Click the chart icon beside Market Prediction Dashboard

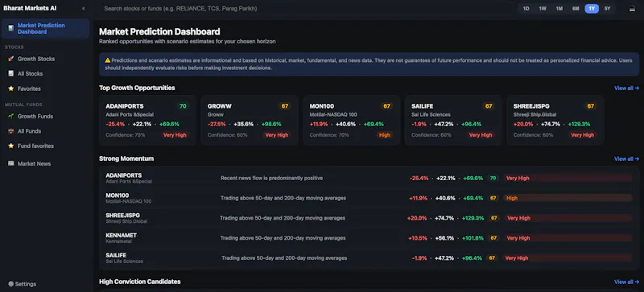[x=10, y=28]
